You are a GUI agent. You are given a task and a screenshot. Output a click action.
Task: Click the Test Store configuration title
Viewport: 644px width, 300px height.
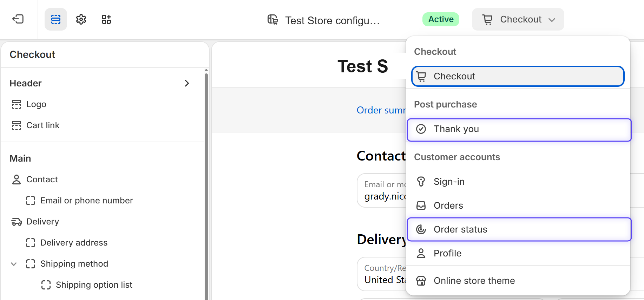(332, 20)
